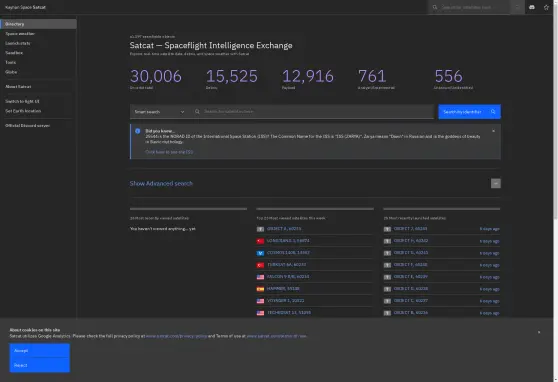Open the HAMMER satellite link

[x=283, y=289]
